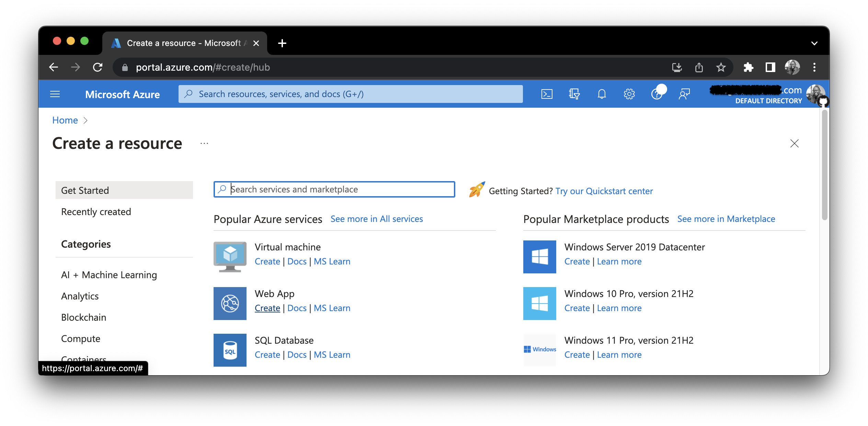Click Create for Windows Server 2019 Datacenter

[577, 261]
